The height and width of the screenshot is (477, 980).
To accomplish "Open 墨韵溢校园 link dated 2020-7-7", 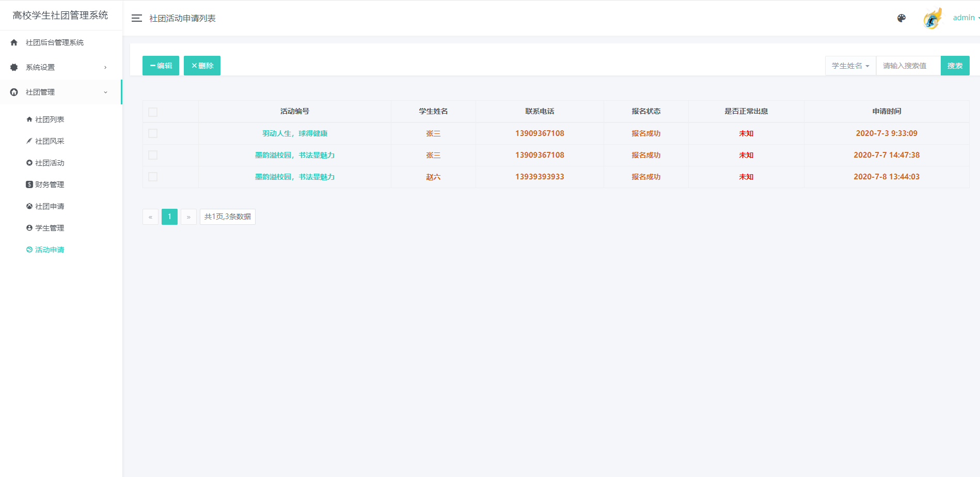I will click(295, 155).
